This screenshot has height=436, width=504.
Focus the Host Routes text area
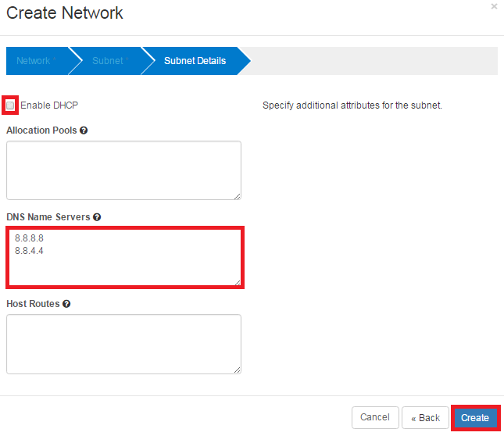coord(123,344)
